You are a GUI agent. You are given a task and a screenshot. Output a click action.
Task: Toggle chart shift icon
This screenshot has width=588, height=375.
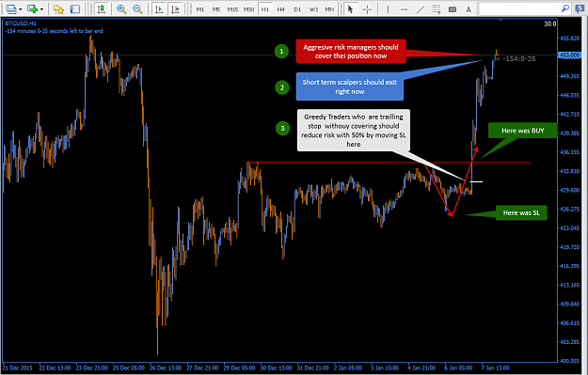pos(175,9)
